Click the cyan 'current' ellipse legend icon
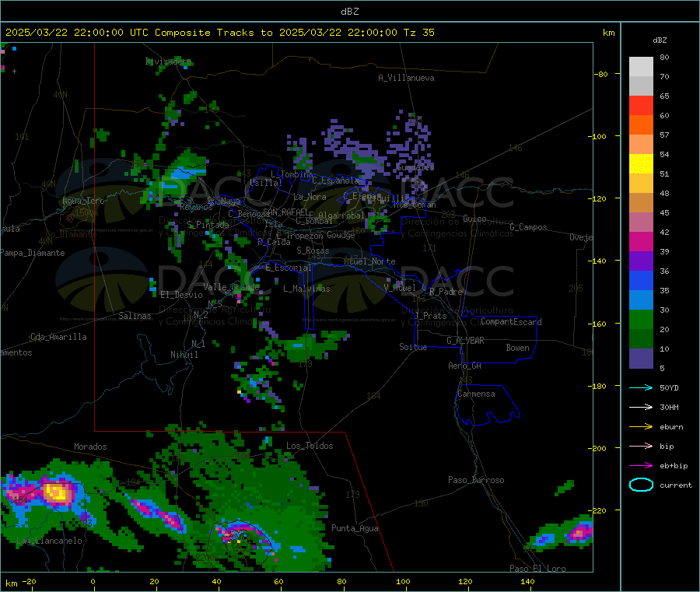Screen dimensions: 700x592 (641, 485)
